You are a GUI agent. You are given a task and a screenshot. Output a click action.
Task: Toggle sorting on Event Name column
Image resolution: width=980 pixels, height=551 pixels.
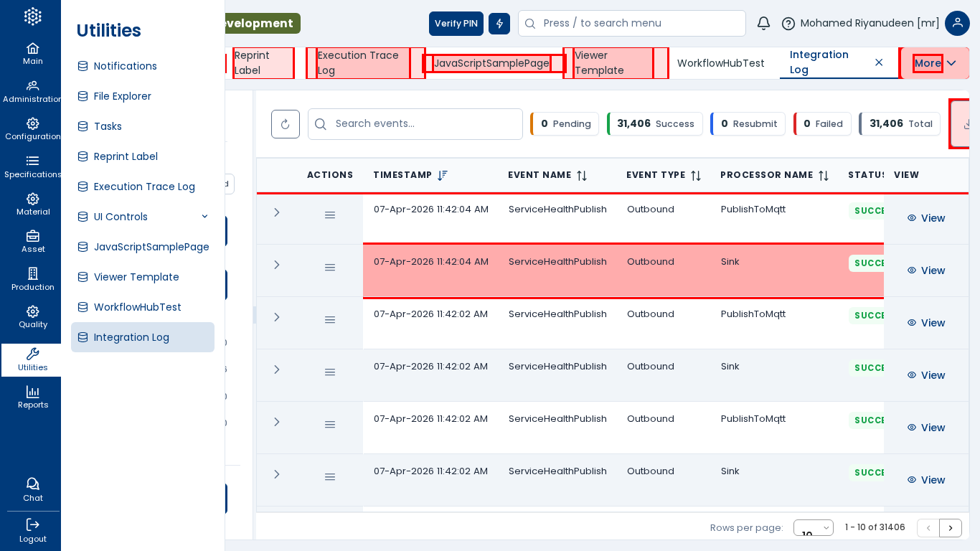pos(581,175)
